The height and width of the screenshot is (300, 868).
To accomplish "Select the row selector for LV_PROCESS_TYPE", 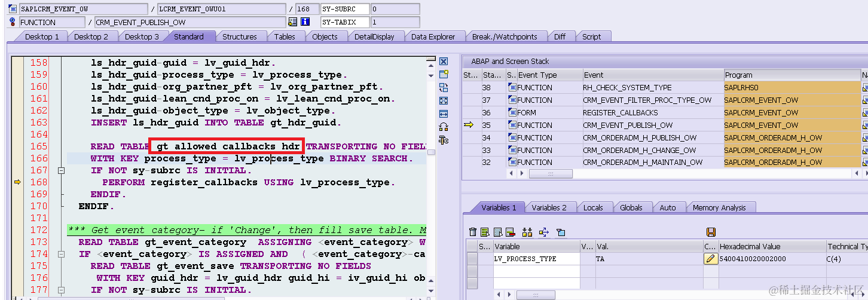I will 472,259.
